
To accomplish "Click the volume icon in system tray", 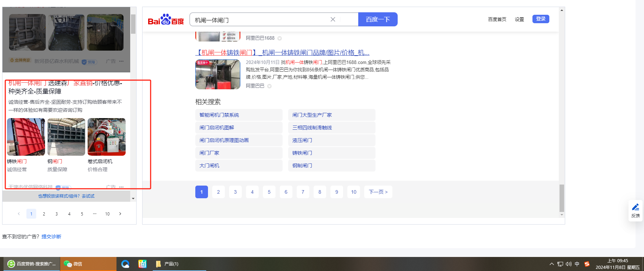I will pos(569,264).
